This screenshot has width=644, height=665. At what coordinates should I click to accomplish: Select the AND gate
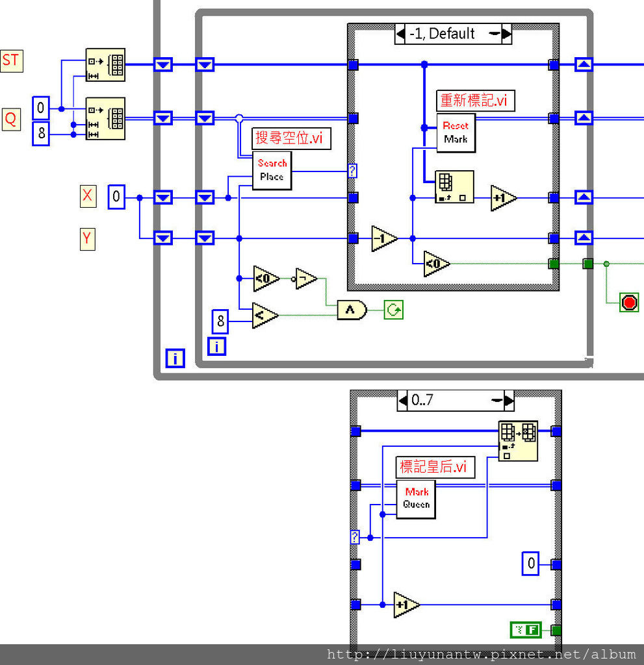tap(352, 310)
